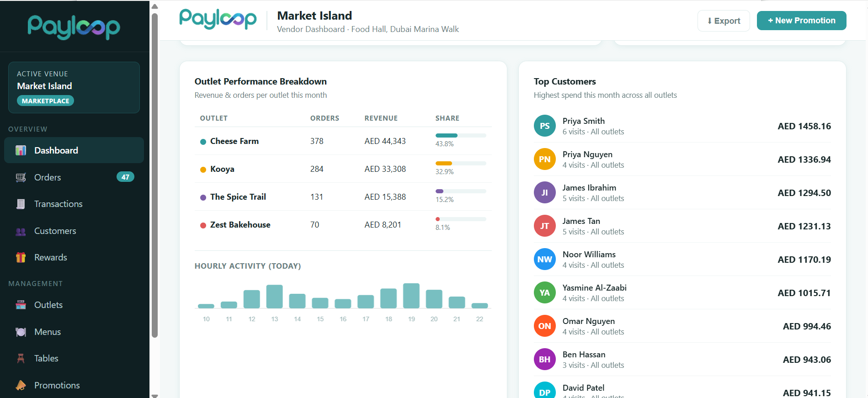Click Cheese Farm share progress bar
Viewport: 868px width, 398px height.
[x=461, y=135]
